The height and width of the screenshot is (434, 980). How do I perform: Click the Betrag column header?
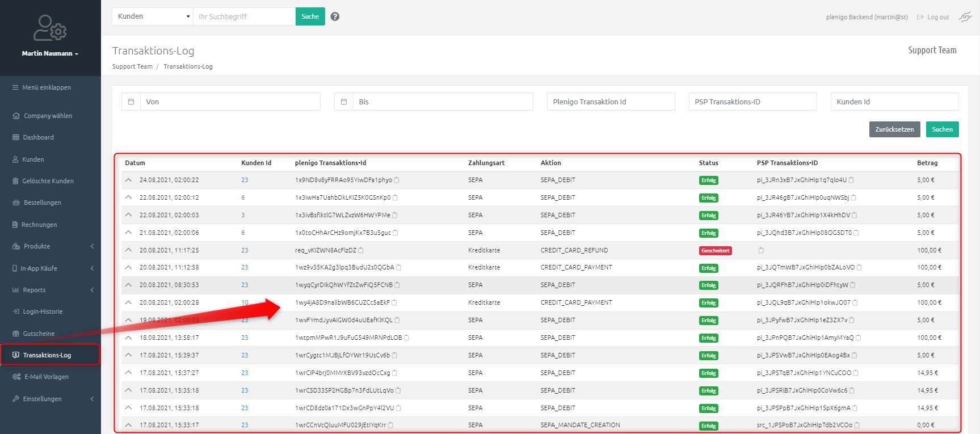click(x=927, y=163)
